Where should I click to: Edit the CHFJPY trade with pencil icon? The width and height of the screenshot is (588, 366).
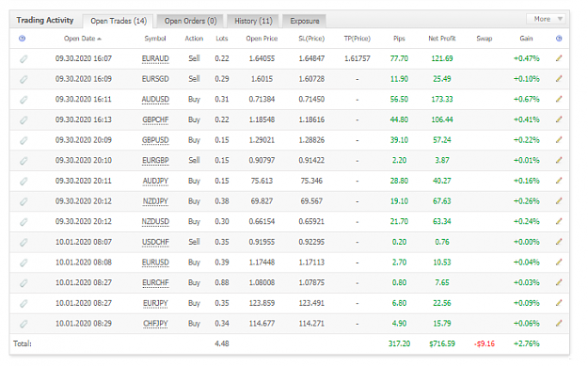[559, 323]
